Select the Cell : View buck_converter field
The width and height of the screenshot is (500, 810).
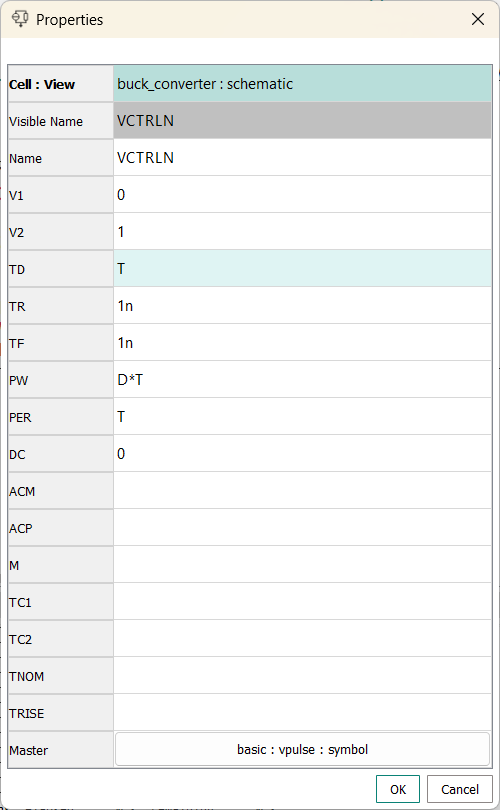coord(302,84)
